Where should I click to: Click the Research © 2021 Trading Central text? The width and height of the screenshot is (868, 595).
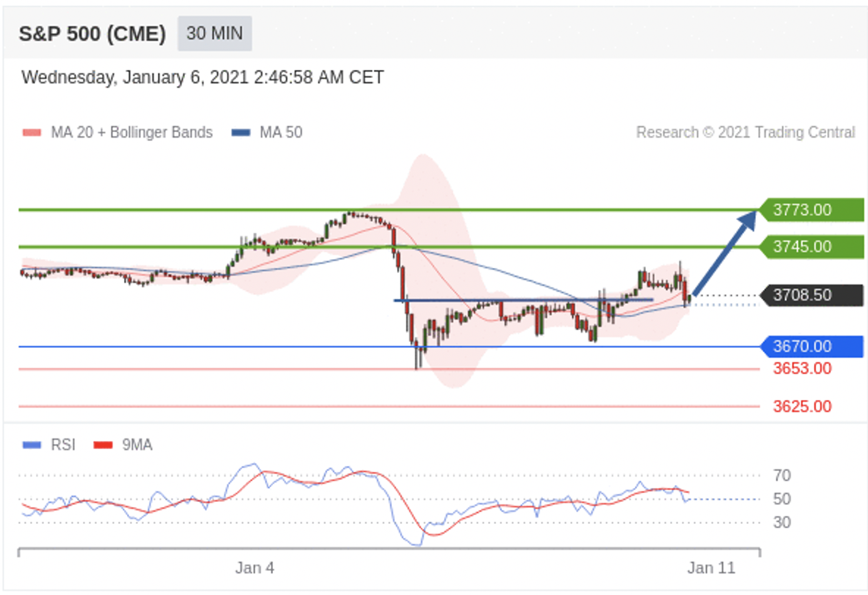tap(745, 132)
